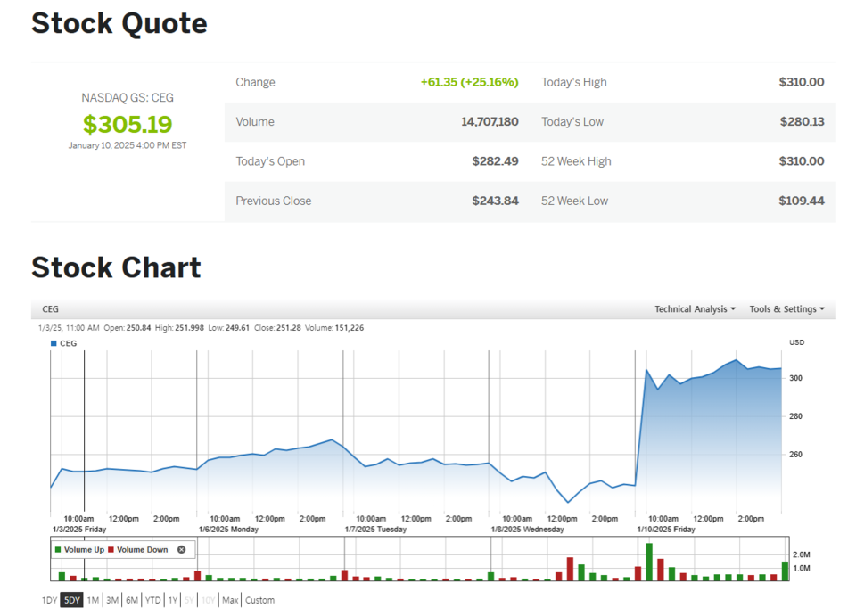Image resolution: width=856 pixels, height=616 pixels.
Task: Switch to the 5DY chart range
Action: point(72,600)
